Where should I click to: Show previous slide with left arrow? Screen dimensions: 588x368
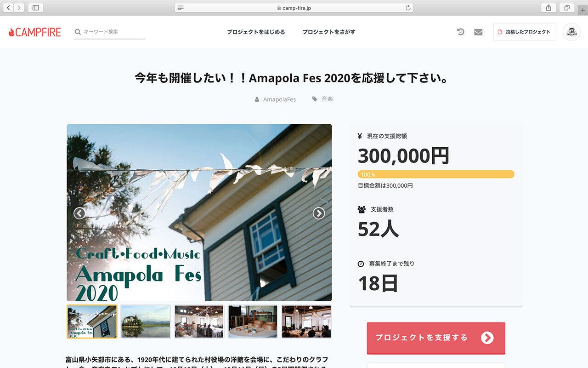pyautogui.click(x=79, y=213)
